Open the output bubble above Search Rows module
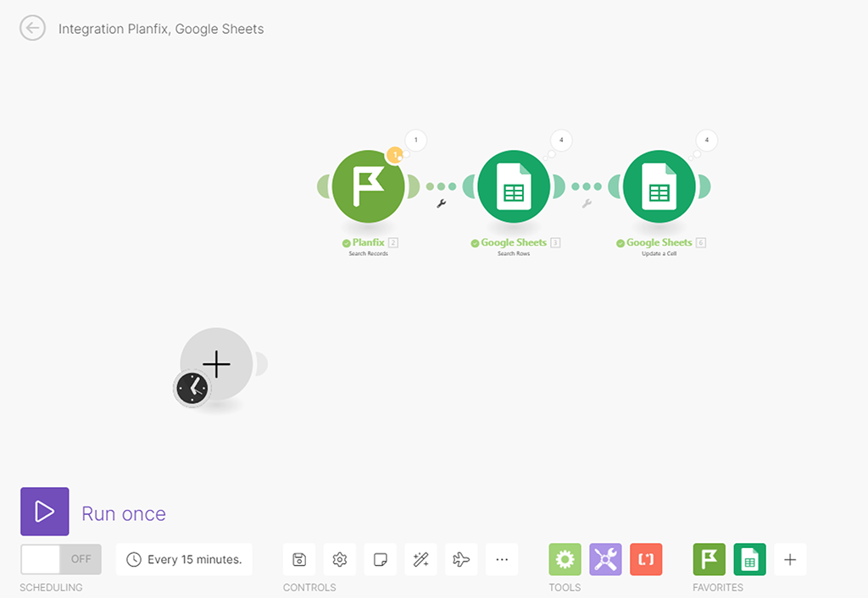The image size is (868, 598). (561, 140)
